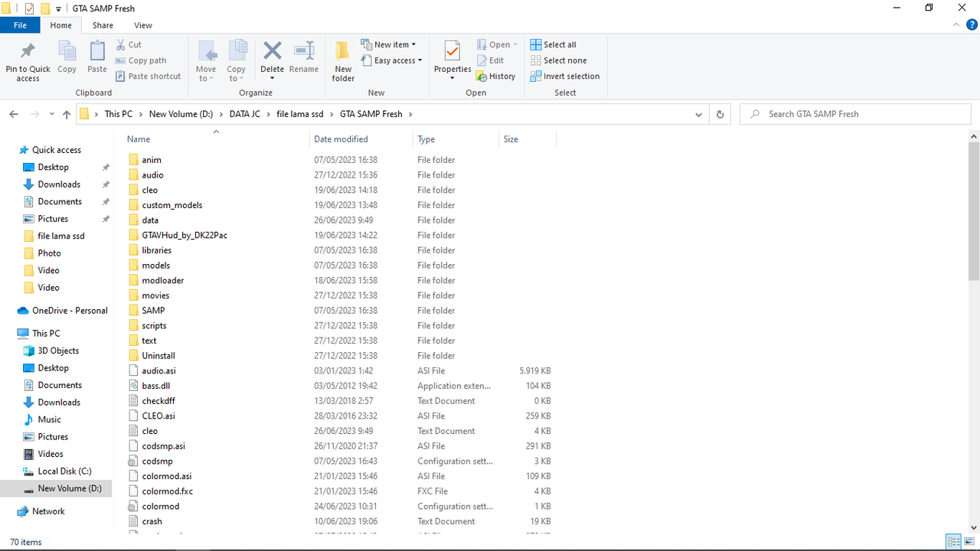
Task: Click Paste shortcut in ribbon
Action: (x=149, y=77)
